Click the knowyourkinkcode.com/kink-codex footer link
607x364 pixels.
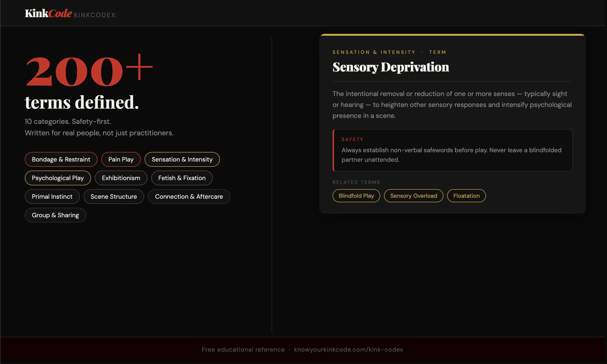point(349,349)
